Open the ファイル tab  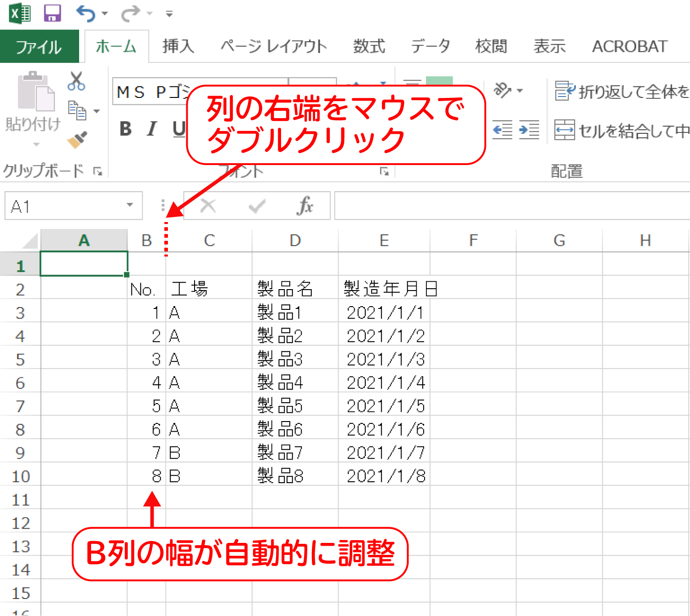(39, 46)
